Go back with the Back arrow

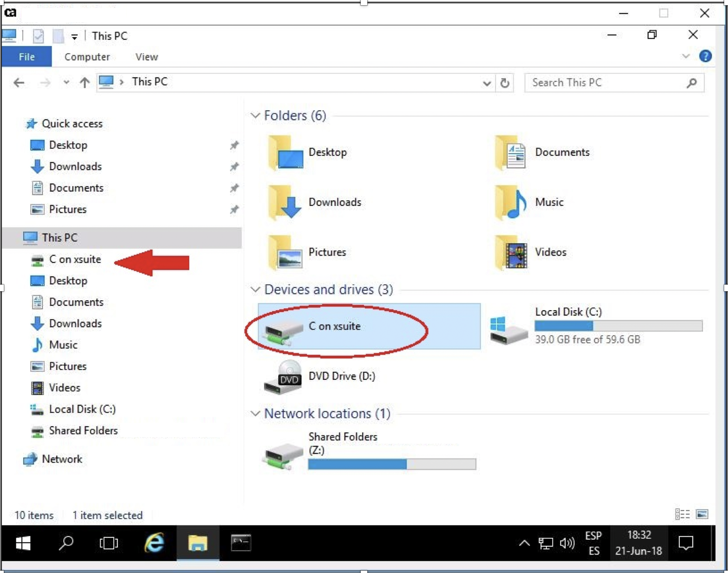tap(19, 83)
